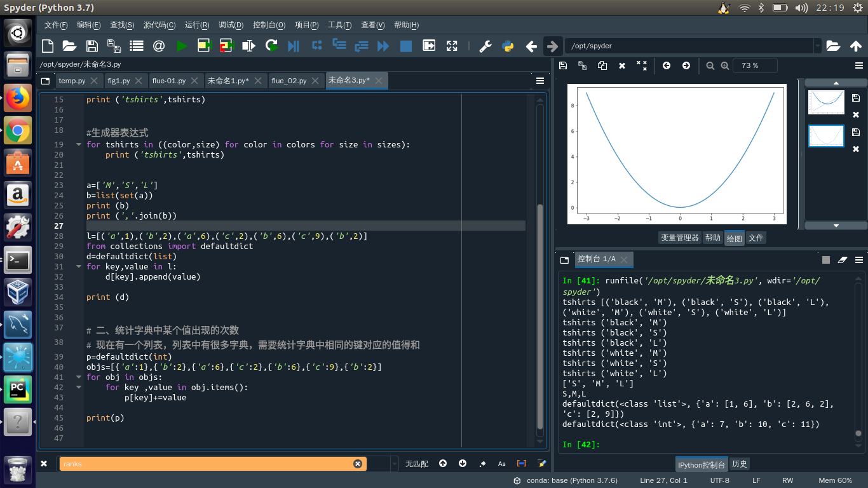
Task: Open the 运行(R) menu
Action: click(197, 25)
